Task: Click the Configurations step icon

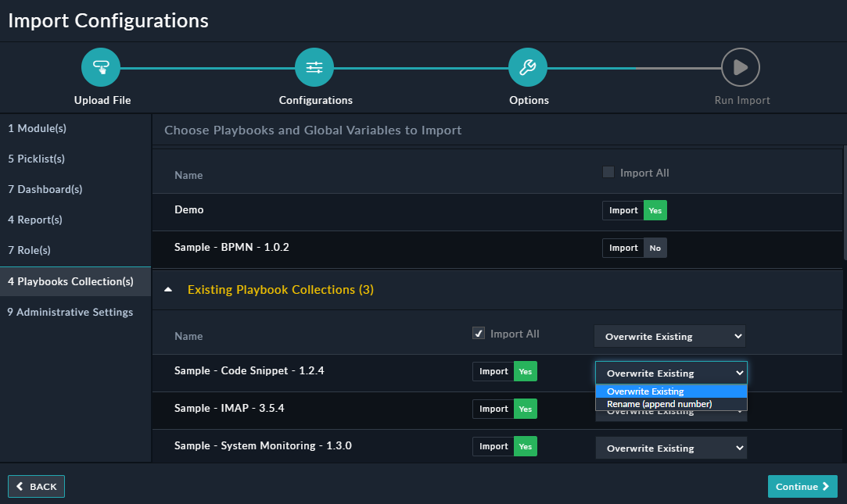Action: coord(314,67)
